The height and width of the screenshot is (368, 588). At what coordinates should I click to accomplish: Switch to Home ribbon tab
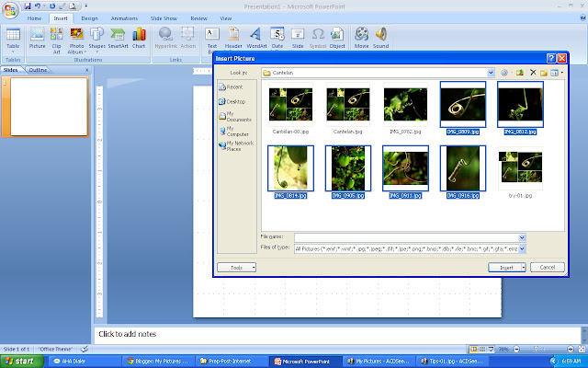coord(34,18)
